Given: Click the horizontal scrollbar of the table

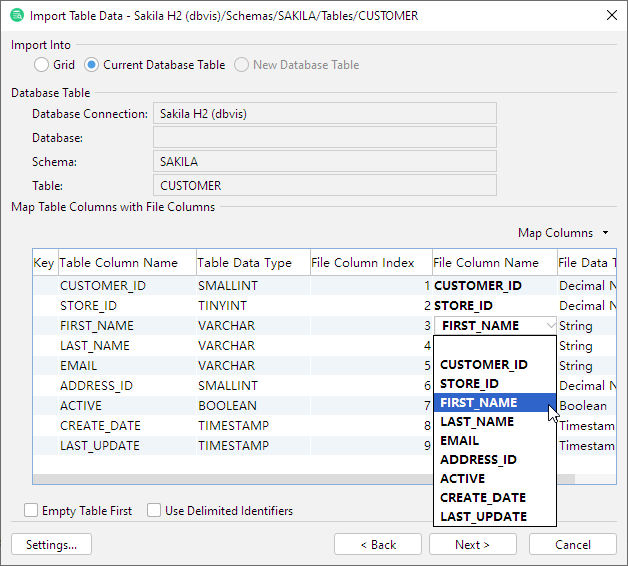Looking at the screenshot, I should pos(300,479).
